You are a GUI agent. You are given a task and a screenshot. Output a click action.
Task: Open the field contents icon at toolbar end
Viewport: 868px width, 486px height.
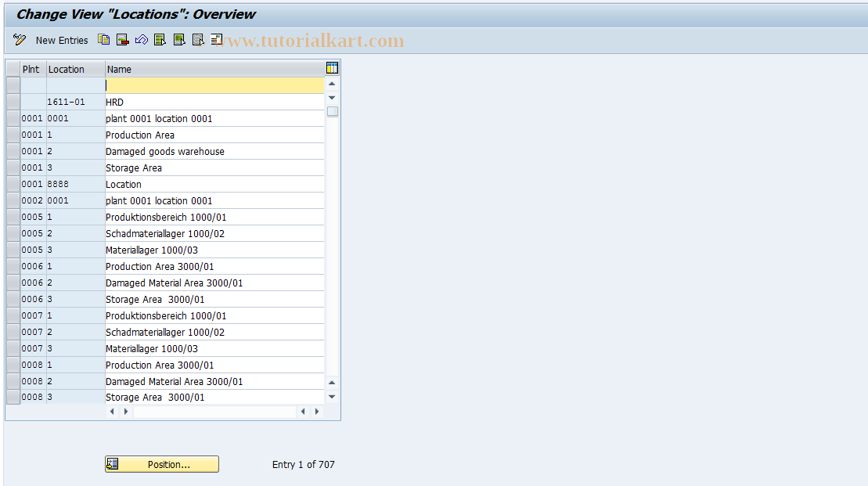pyautogui.click(x=216, y=39)
